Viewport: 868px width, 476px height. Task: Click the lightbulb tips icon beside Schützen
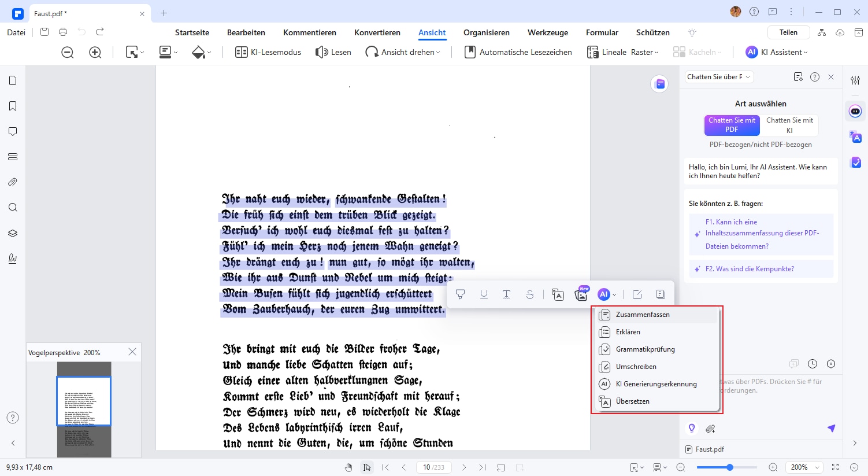coord(692,32)
